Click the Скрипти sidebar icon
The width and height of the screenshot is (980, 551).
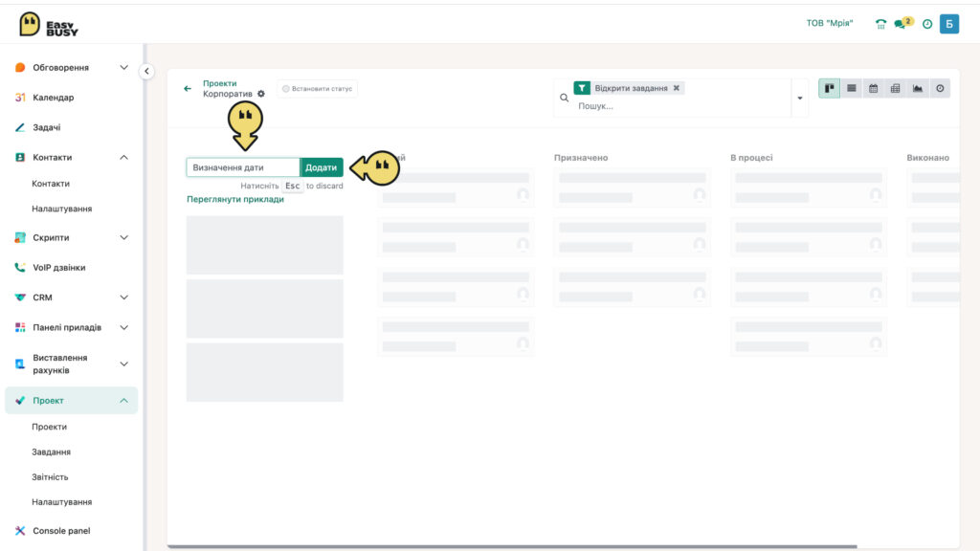click(x=20, y=237)
